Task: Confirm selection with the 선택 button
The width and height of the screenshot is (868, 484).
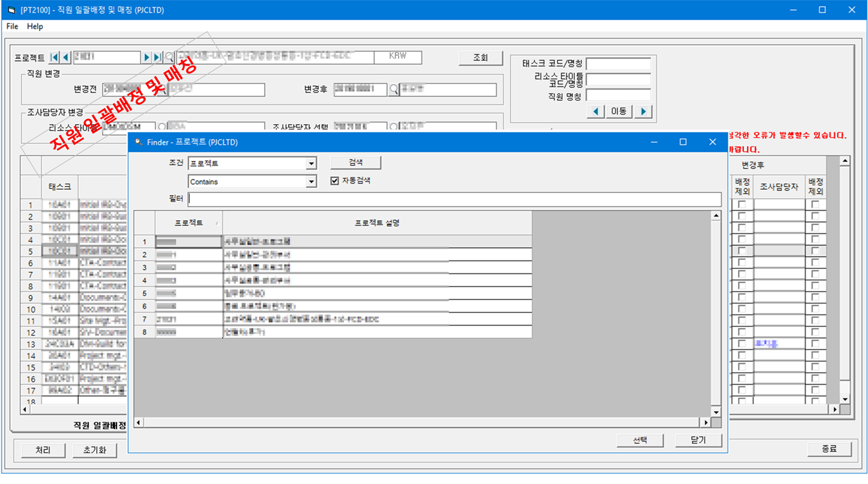Action: click(640, 440)
